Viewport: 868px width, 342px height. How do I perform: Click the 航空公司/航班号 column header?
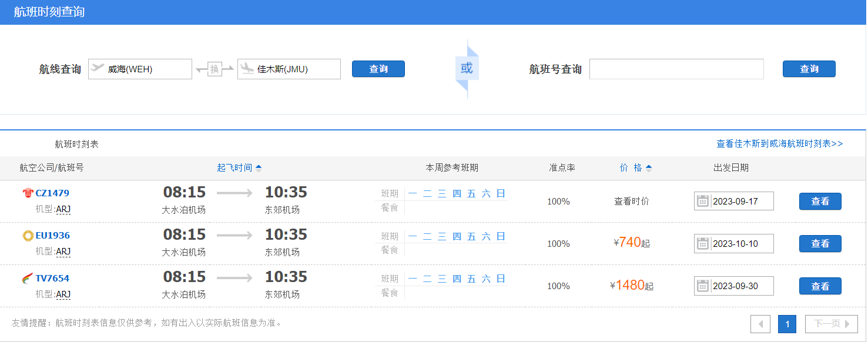52,168
